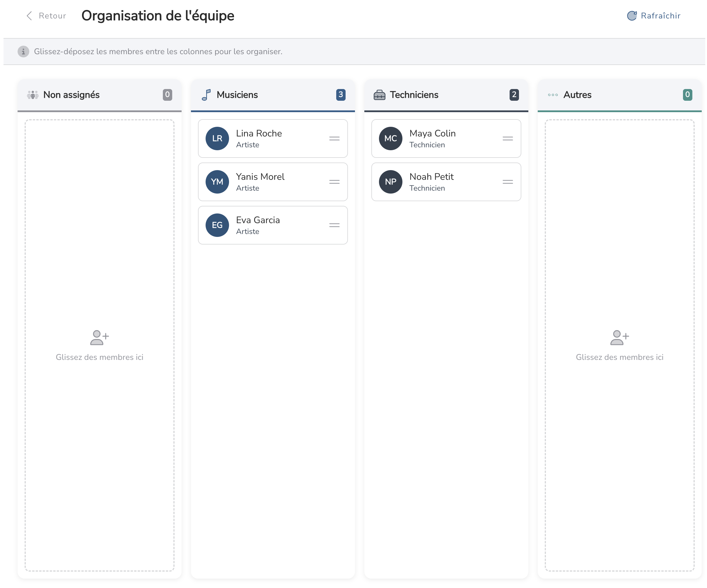Click the Artiste label under Yanis Morel
The image size is (707, 588).
tap(247, 188)
